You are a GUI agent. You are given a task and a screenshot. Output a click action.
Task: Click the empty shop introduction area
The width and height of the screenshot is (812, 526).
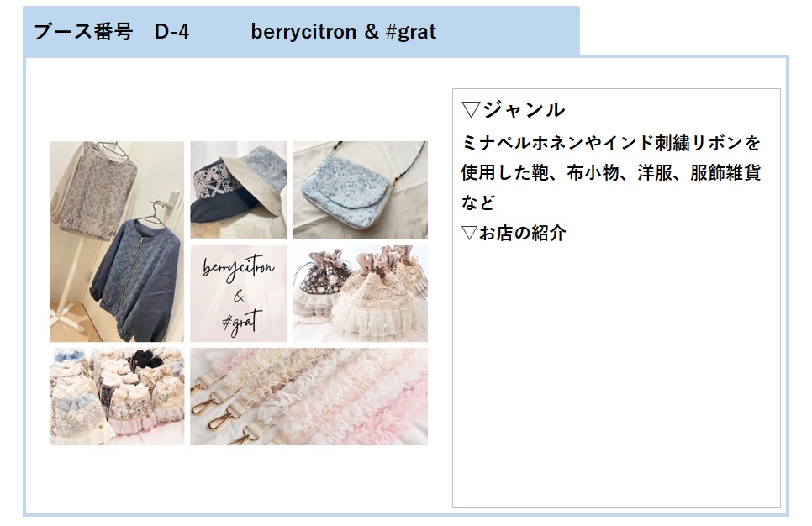pyautogui.click(x=615, y=378)
